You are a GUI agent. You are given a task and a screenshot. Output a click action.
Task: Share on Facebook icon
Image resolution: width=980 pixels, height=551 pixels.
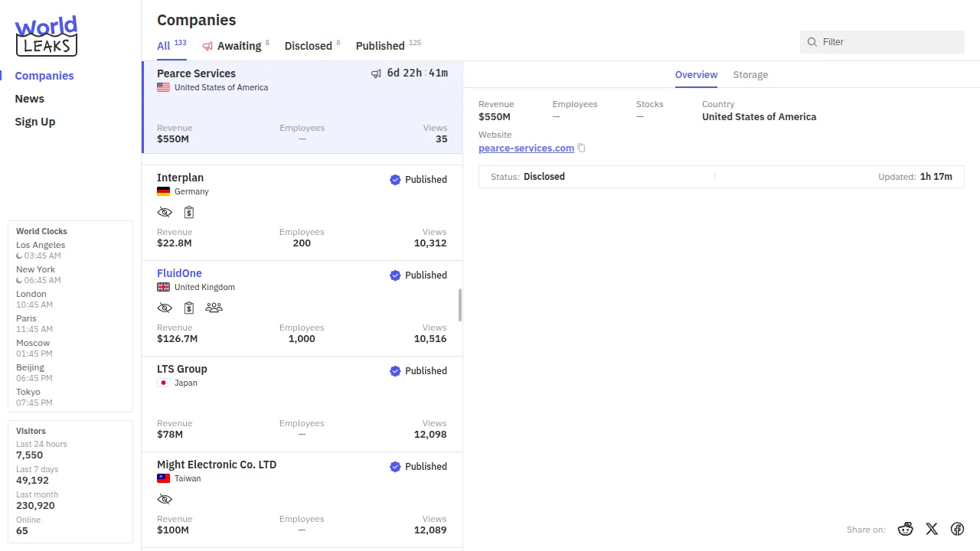[957, 529]
